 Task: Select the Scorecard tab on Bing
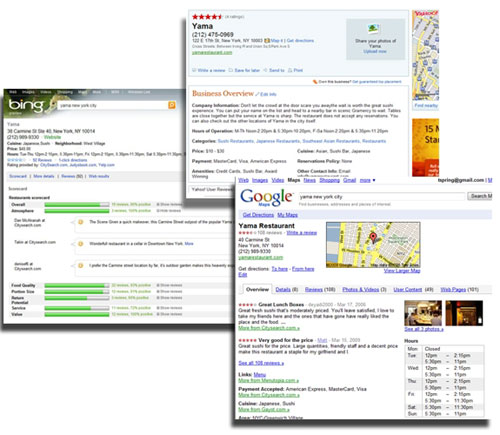[x=18, y=176]
